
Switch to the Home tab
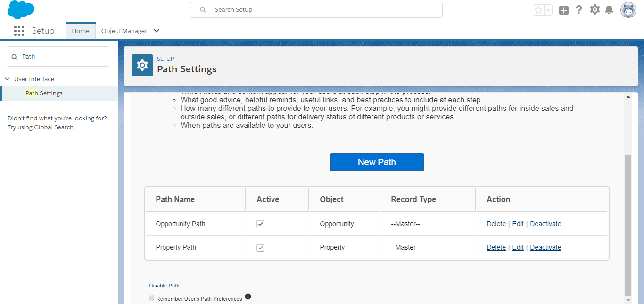(x=81, y=31)
